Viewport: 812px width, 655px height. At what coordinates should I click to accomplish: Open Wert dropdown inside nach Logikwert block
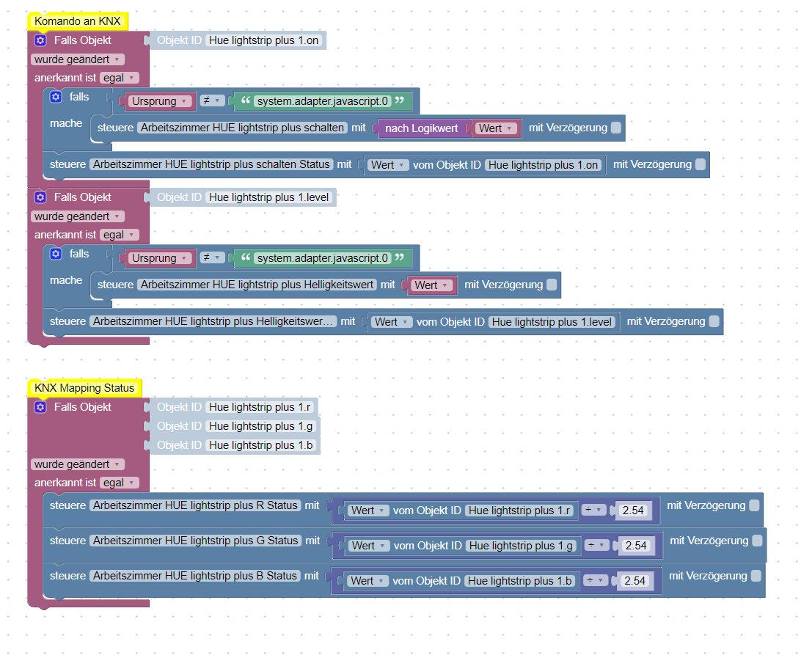click(x=496, y=128)
